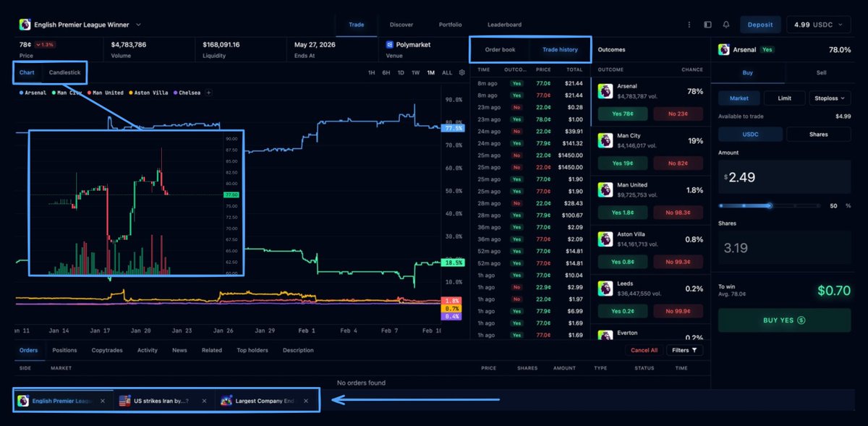This screenshot has height=426, width=868.
Task: Open the Top holders tab
Action: pyautogui.click(x=252, y=350)
